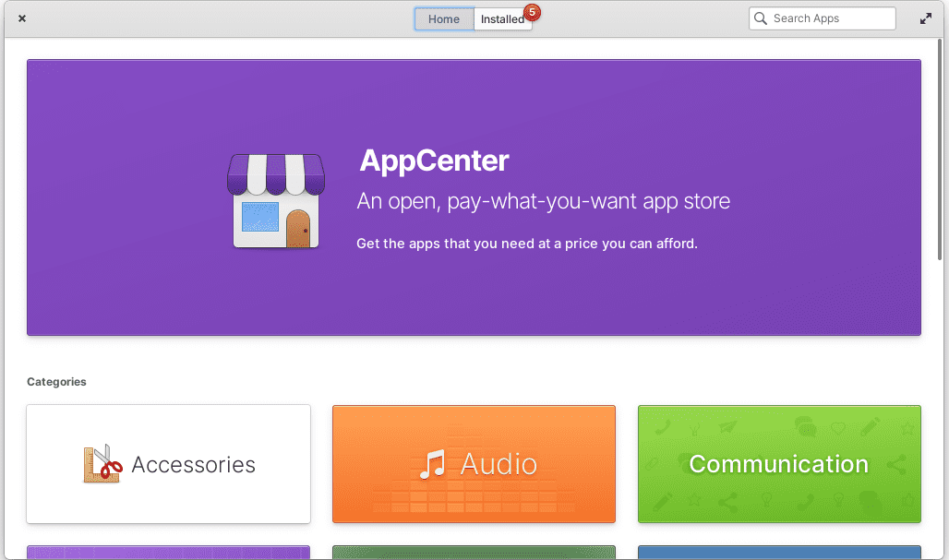Viewport: 949px width, 560px height.
Task: Open the partially visible dark green category tile
Action: (x=474, y=553)
